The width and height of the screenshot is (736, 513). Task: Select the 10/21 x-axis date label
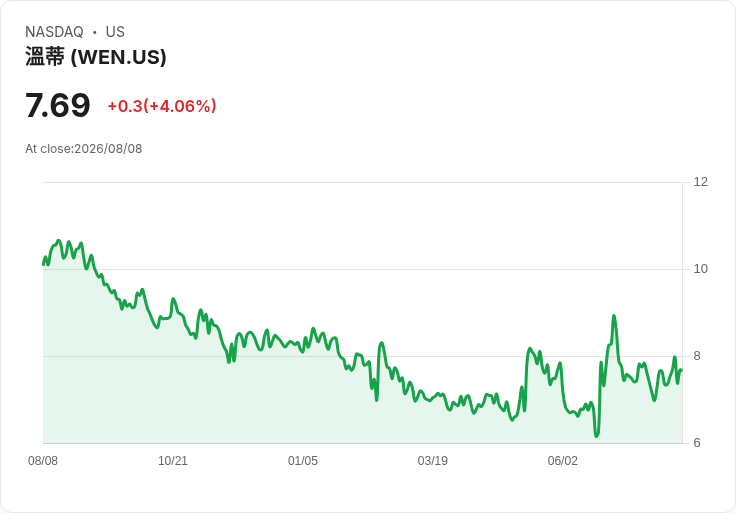click(x=173, y=461)
